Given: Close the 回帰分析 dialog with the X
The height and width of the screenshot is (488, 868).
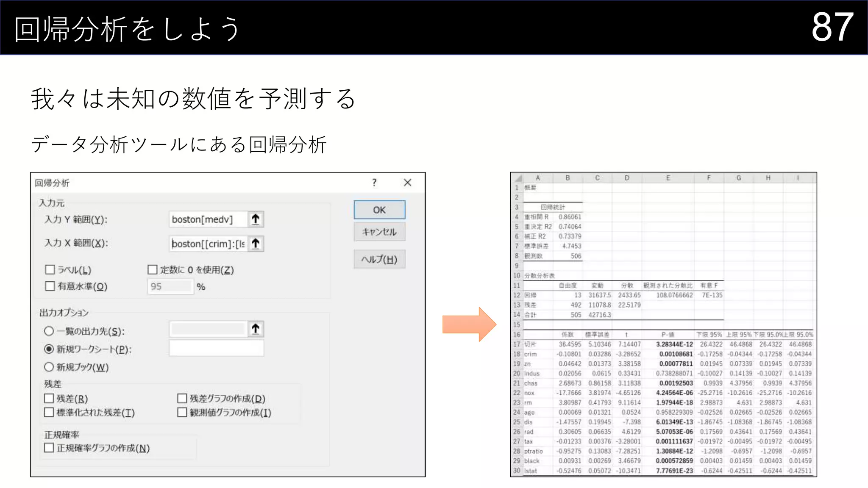Looking at the screenshot, I should click(407, 183).
